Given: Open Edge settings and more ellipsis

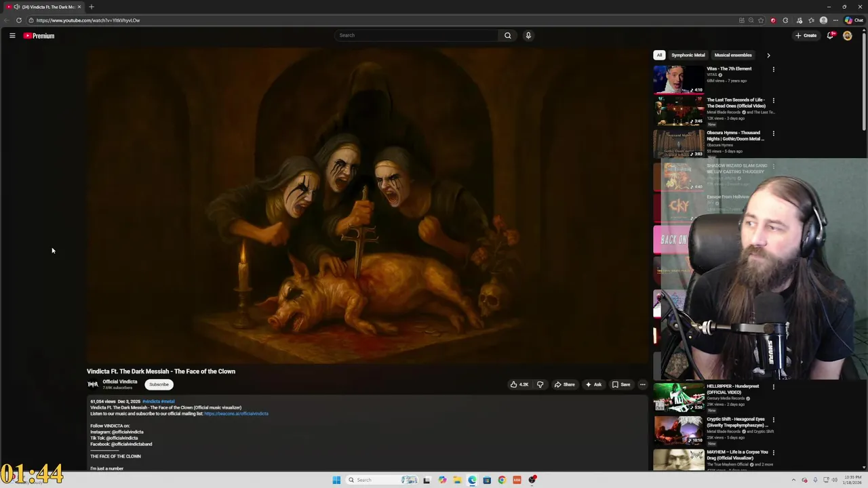Looking at the screenshot, I should (x=835, y=20).
